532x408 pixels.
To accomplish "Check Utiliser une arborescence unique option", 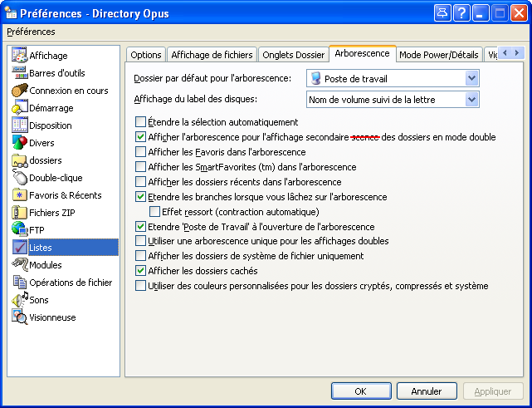I will [140, 240].
